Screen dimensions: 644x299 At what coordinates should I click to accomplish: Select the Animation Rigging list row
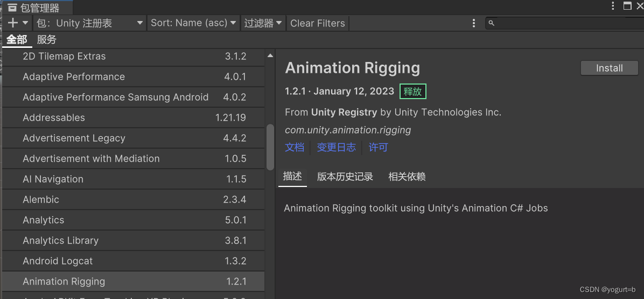coord(134,282)
